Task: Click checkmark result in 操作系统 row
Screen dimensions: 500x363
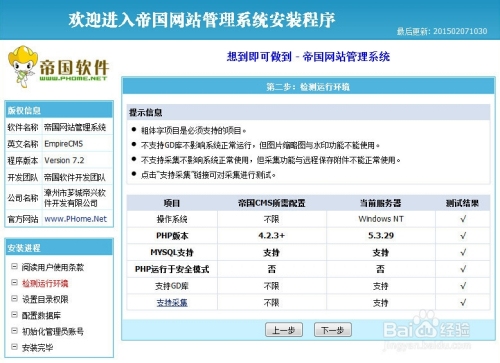Action: 463,219
